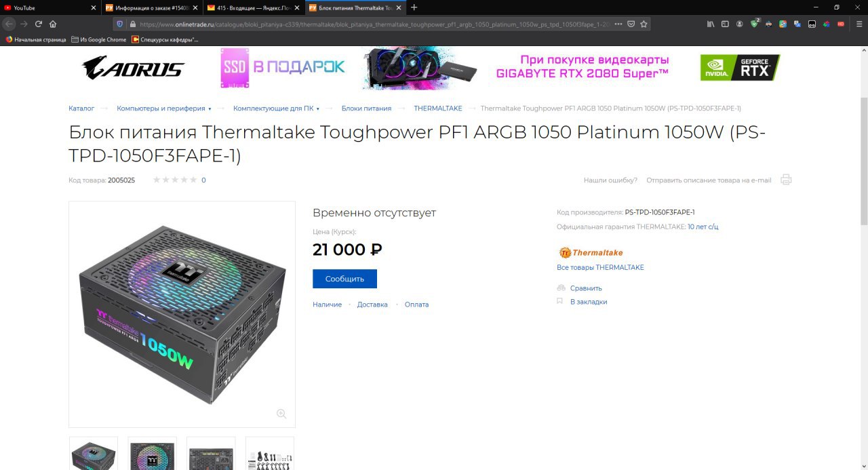868x470 pixels.
Task: Open a new browser tab
Action: 414,7
